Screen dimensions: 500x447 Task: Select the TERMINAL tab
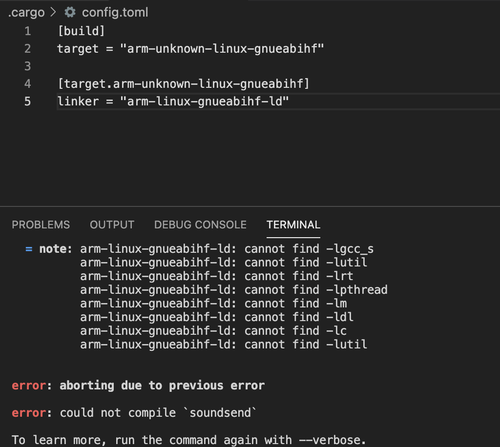pos(293,225)
